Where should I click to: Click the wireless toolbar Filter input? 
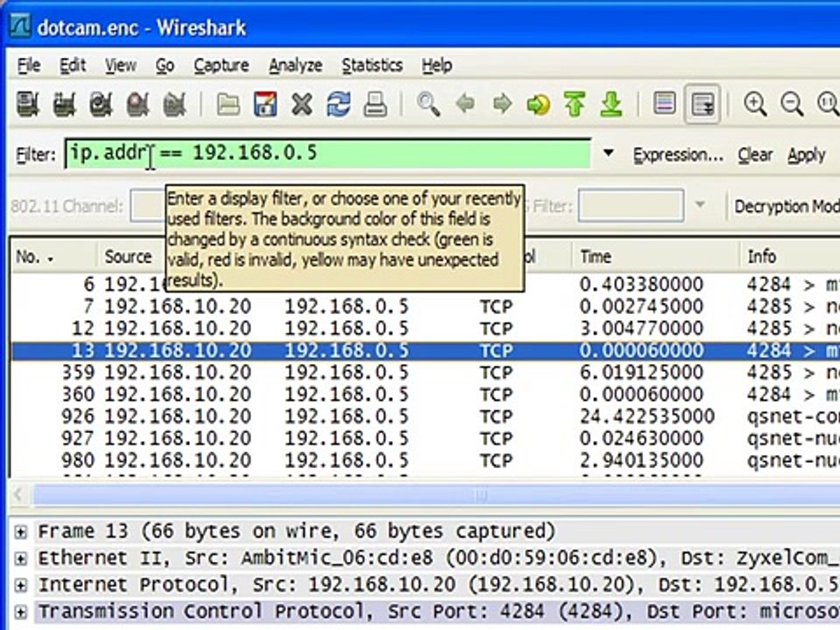(x=631, y=205)
